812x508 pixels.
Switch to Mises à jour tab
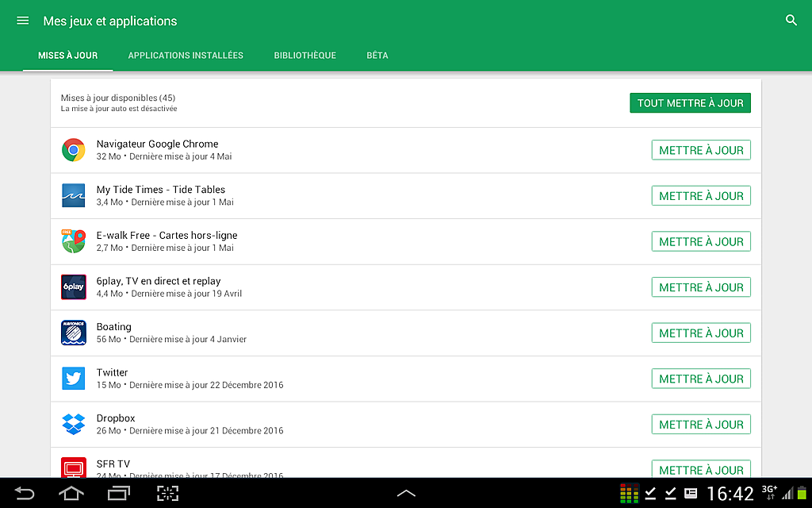point(68,56)
